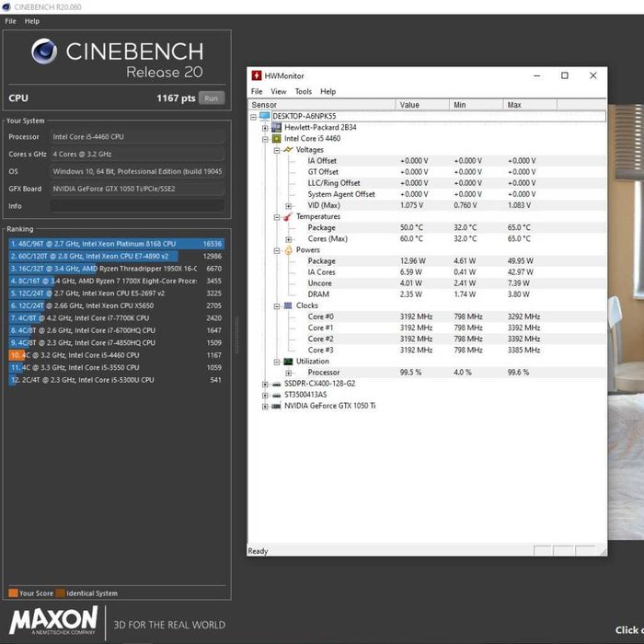Collapse the Utilization section

click(277, 362)
